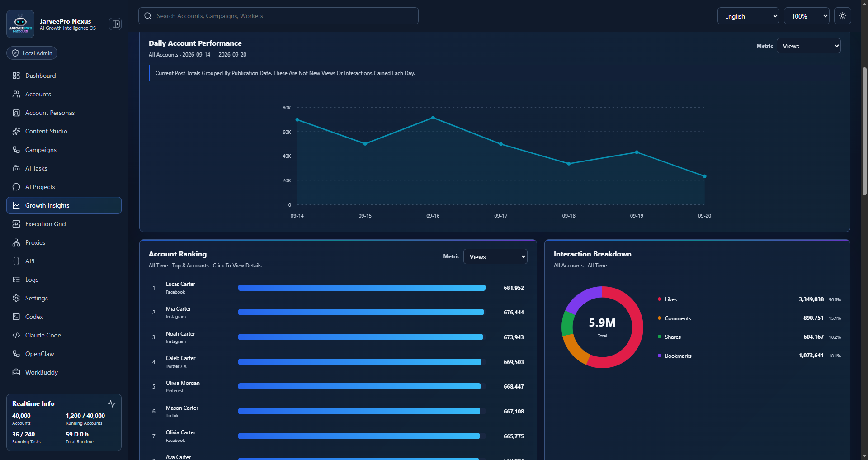868x460 pixels.
Task: Click the Comments legend row
Action: (x=749, y=318)
